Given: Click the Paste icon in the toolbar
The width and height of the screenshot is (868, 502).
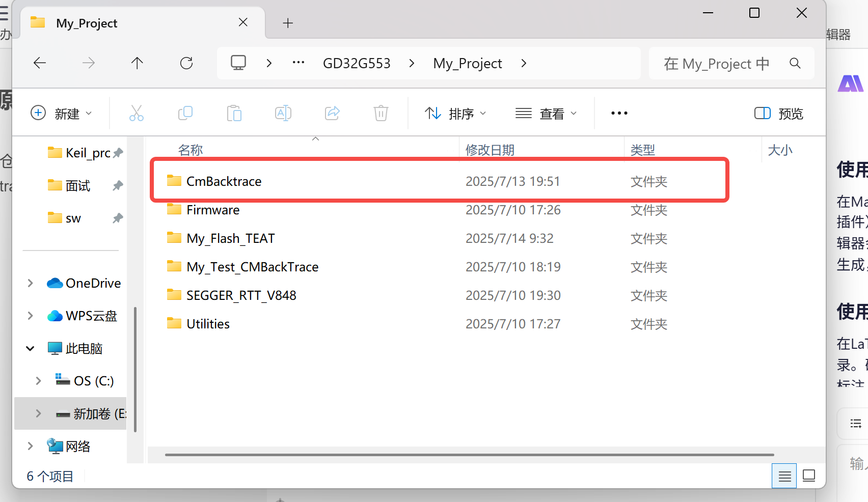Looking at the screenshot, I should point(234,113).
